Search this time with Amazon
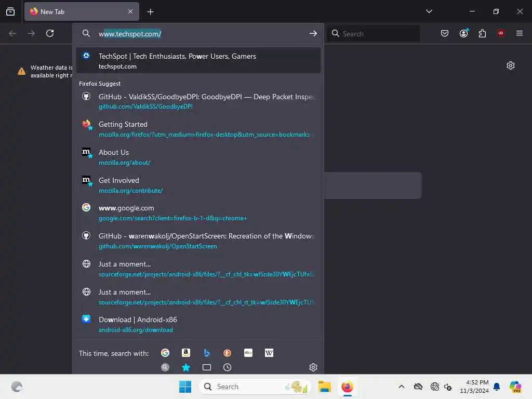The image size is (532, 399). point(186,353)
